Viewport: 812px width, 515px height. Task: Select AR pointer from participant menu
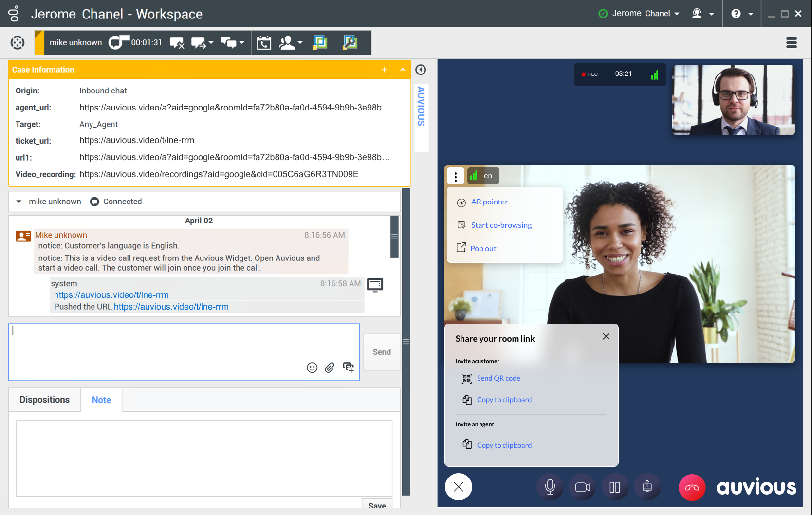click(489, 202)
